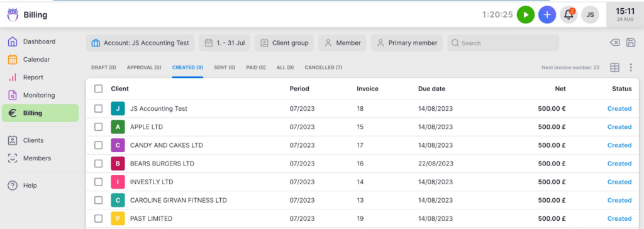
Task: Click the Due date column header
Action: pos(431,89)
